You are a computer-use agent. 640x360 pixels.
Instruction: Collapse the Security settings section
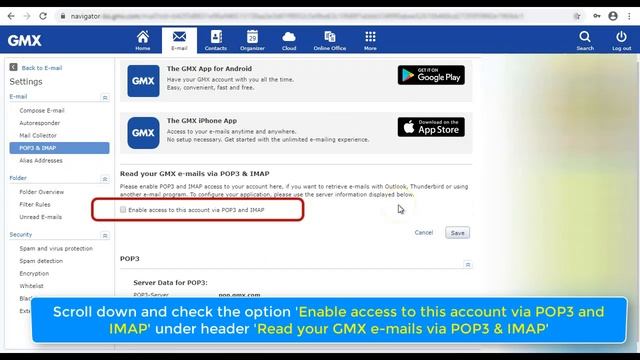tap(105, 236)
